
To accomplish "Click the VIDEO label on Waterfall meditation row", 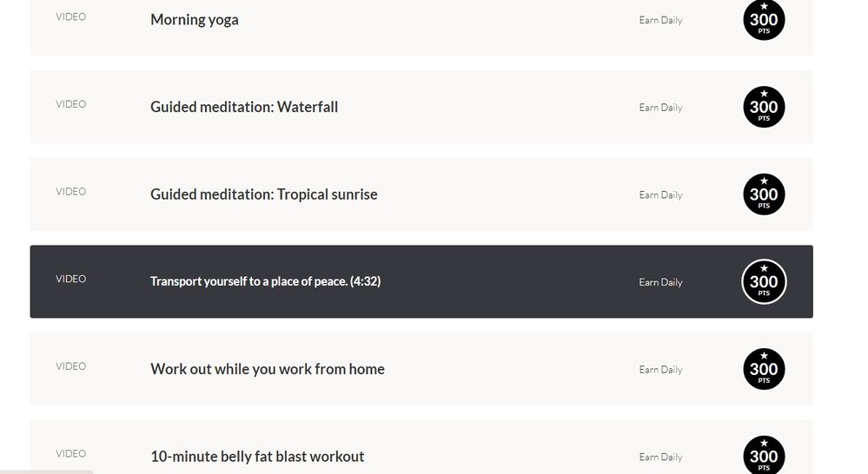I will click(x=71, y=104).
